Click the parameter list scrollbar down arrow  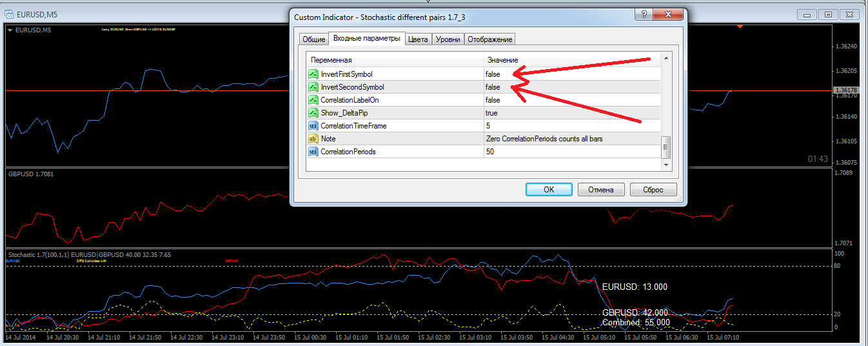[x=666, y=165]
